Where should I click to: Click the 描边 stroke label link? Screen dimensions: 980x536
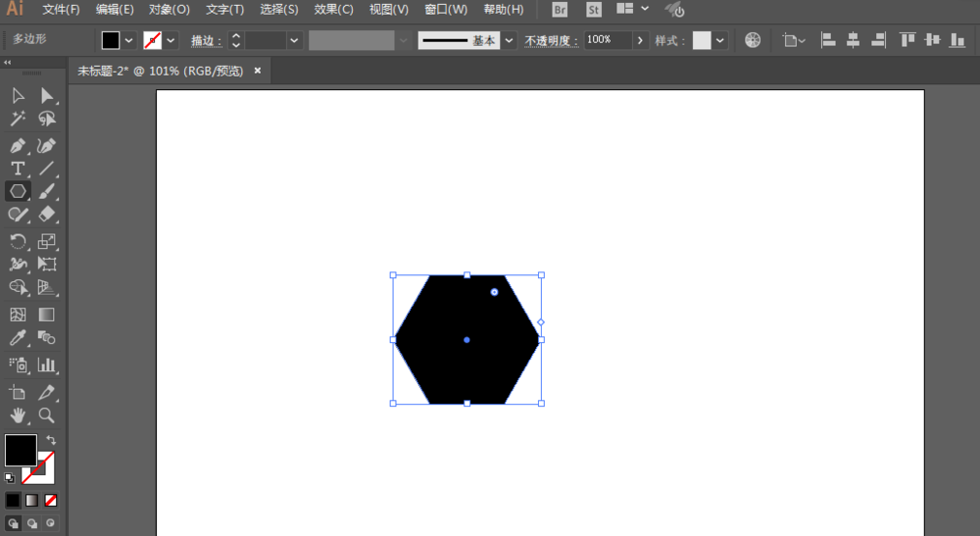pyautogui.click(x=206, y=40)
